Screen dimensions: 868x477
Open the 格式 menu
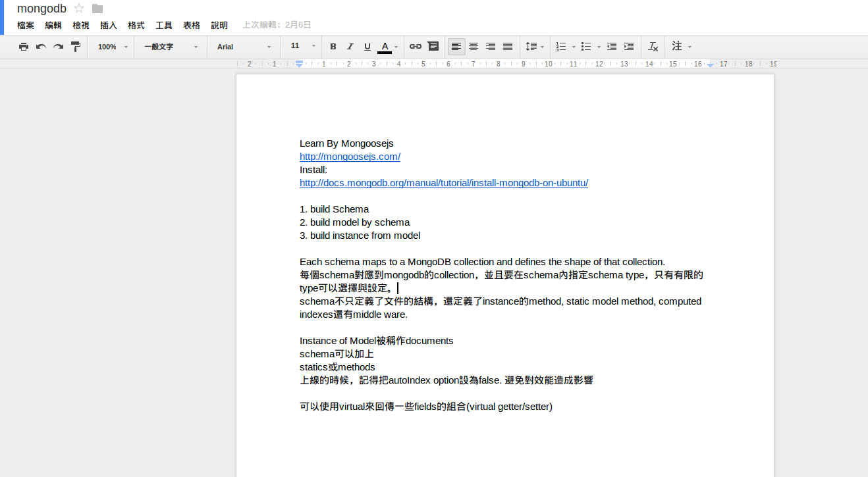pyautogui.click(x=136, y=26)
